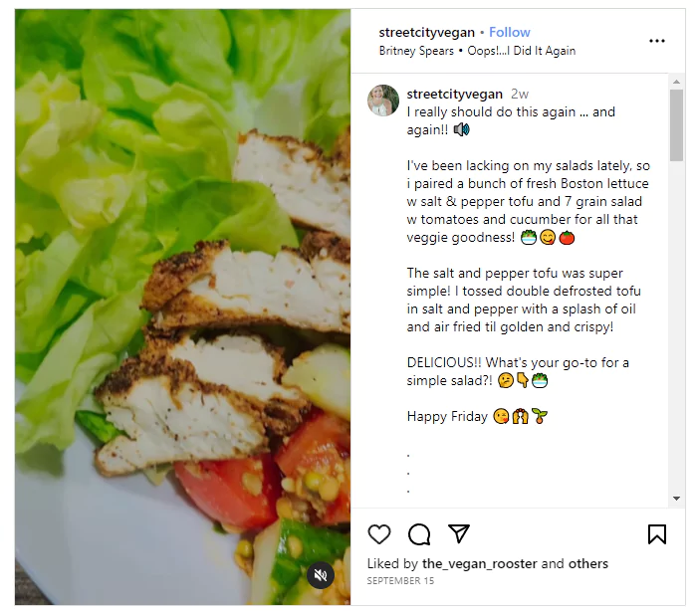Like the post with the heart icon
The image size is (695, 616).
pos(379,534)
